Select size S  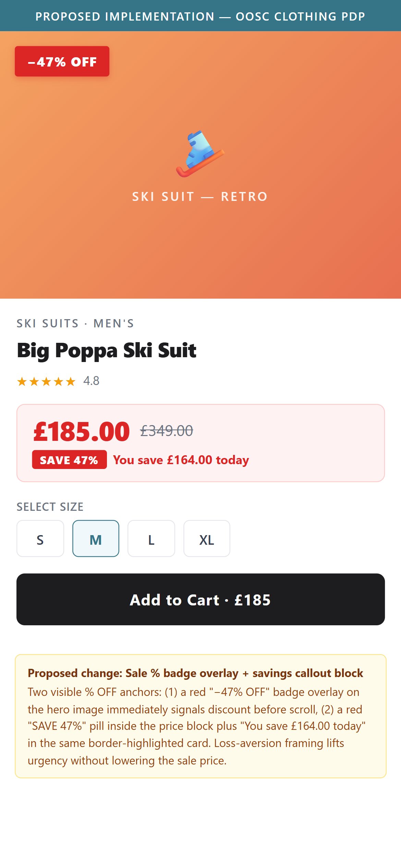click(40, 539)
